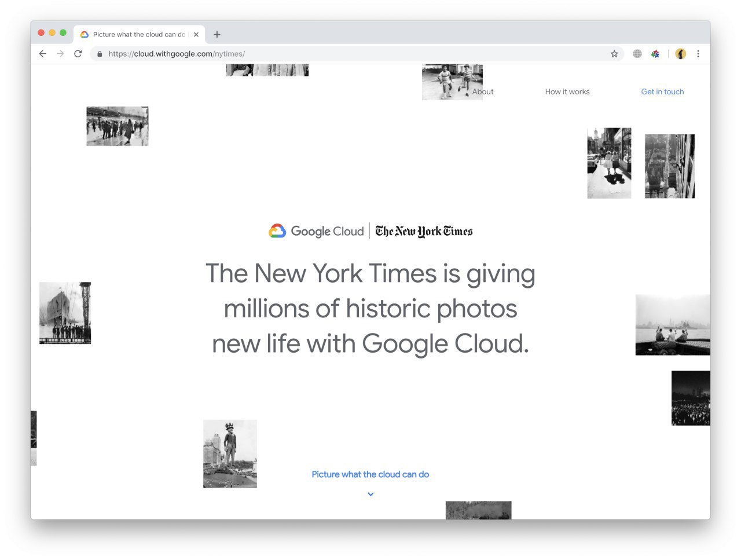Viewport: 741px width, 560px height.
Task: Open the globe extension icon
Action: pyautogui.click(x=637, y=54)
